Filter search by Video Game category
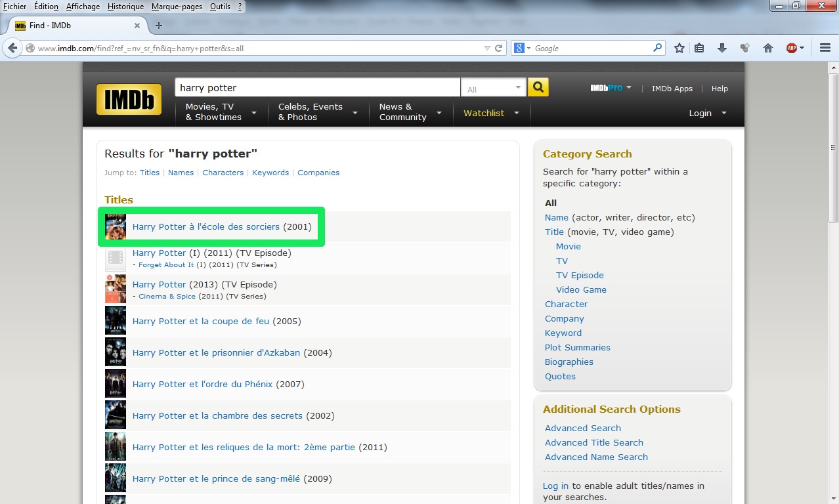The width and height of the screenshot is (839, 504). coord(581,289)
